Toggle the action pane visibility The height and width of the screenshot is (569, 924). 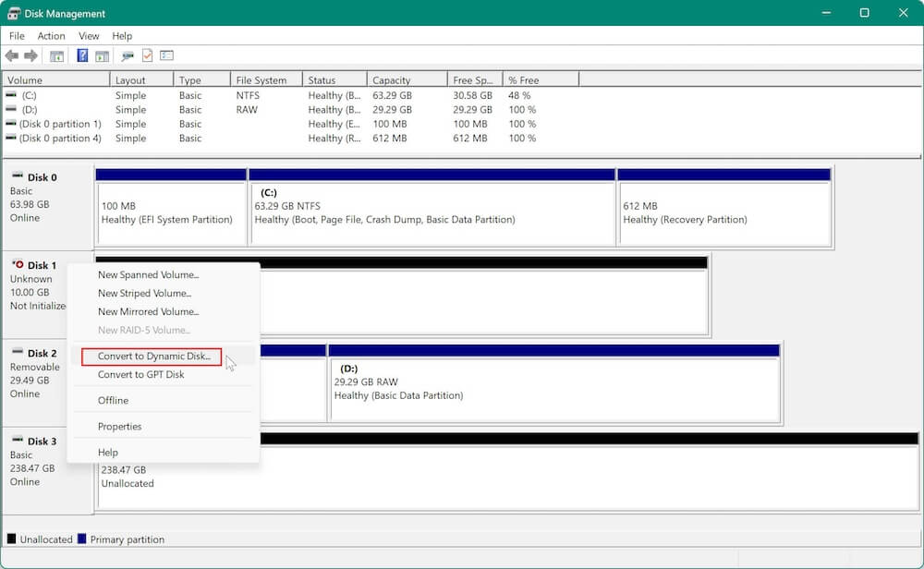[104, 55]
